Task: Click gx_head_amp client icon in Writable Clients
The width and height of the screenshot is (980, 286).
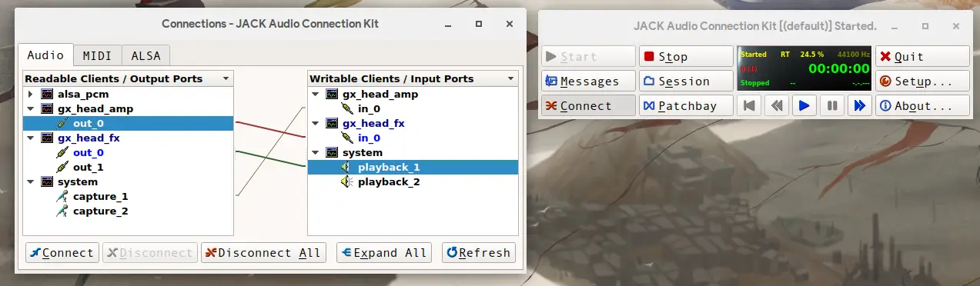Action: [331, 94]
